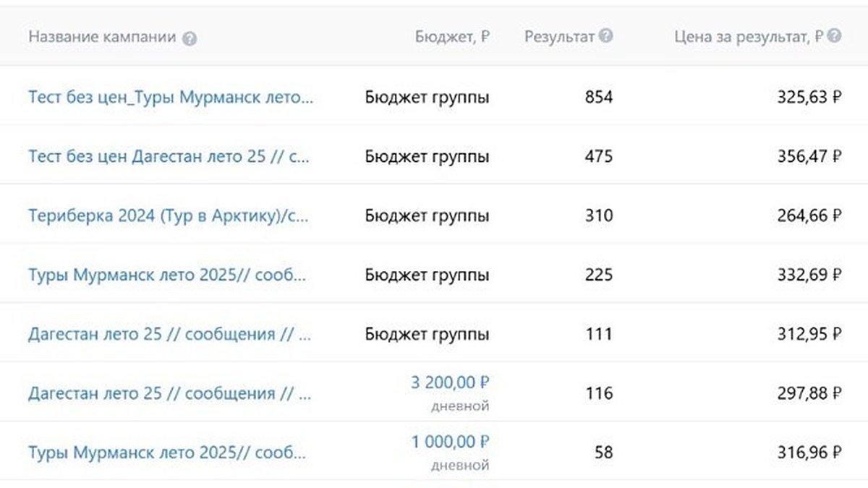Open campaign Тест без цен Дагестан лето 25
Screen dimensions: 868x488
click(169, 157)
